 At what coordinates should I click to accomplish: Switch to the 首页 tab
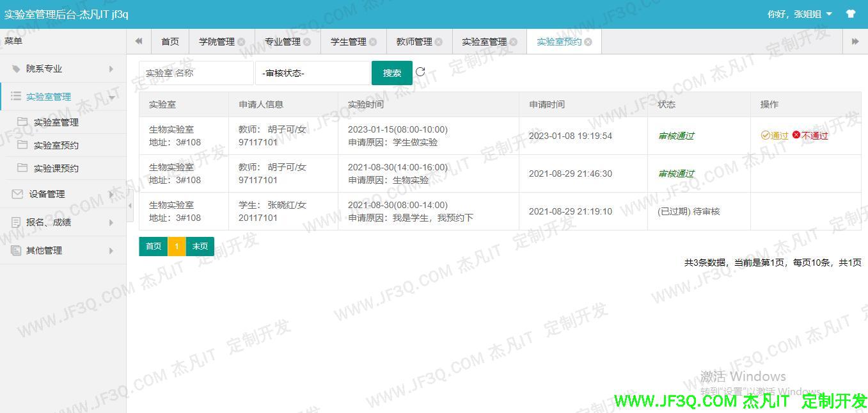(x=170, y=42)
